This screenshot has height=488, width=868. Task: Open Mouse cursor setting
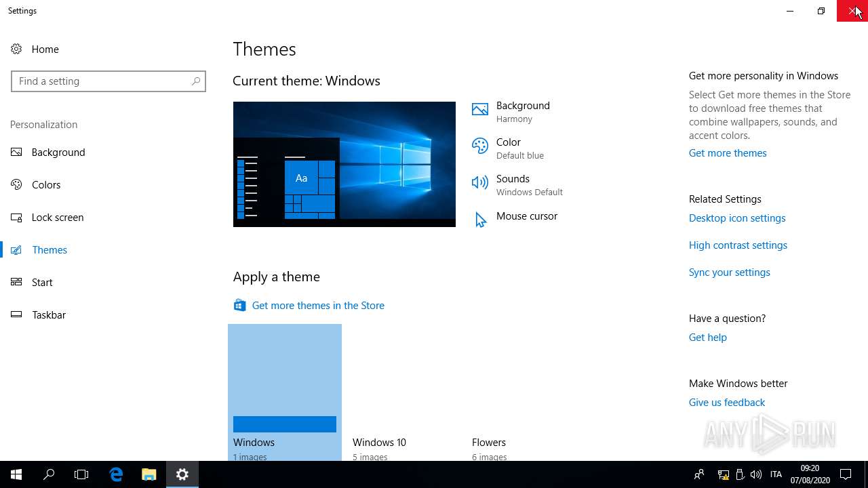(x=515, y=217)
